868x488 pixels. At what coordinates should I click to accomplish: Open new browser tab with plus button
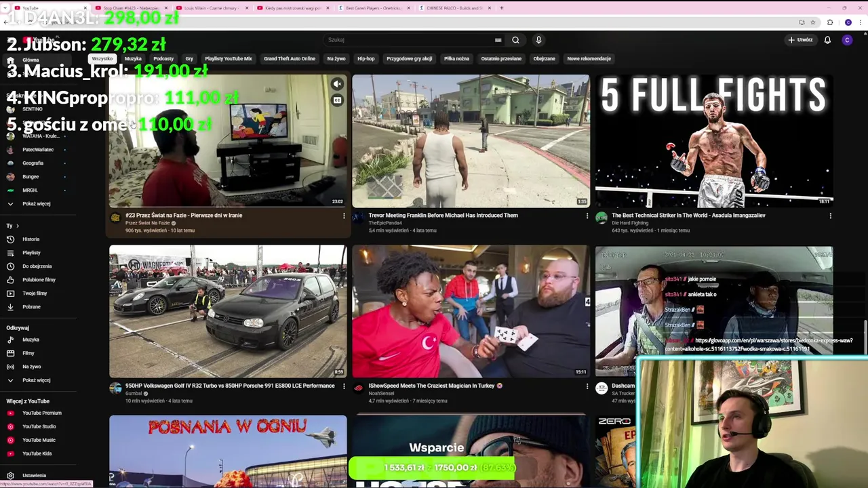pyautogui.click(x=502, y=8)
